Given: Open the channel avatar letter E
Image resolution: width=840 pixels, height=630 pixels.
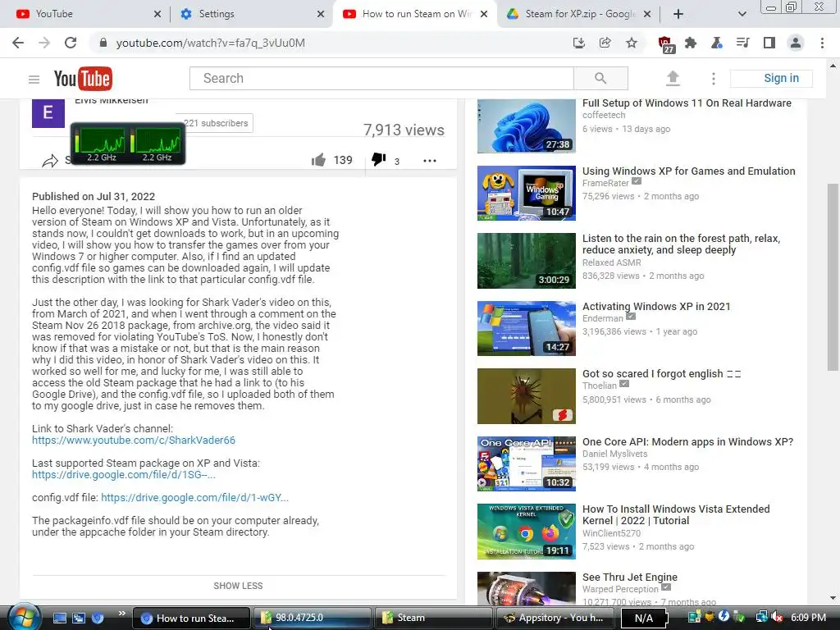Looking at the screenshot, I should tap(48, 113).
